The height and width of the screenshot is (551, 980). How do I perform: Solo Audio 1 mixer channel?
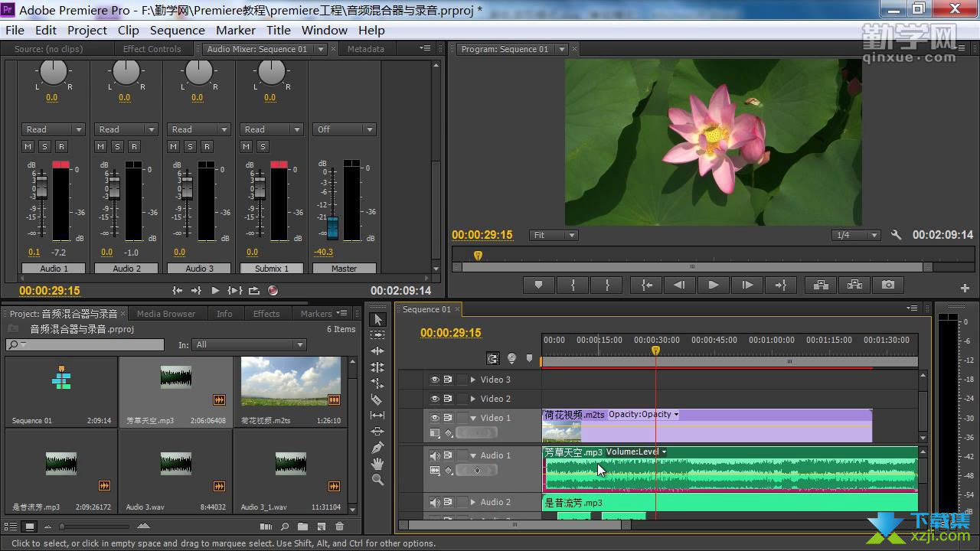click(x=45, y=147)
